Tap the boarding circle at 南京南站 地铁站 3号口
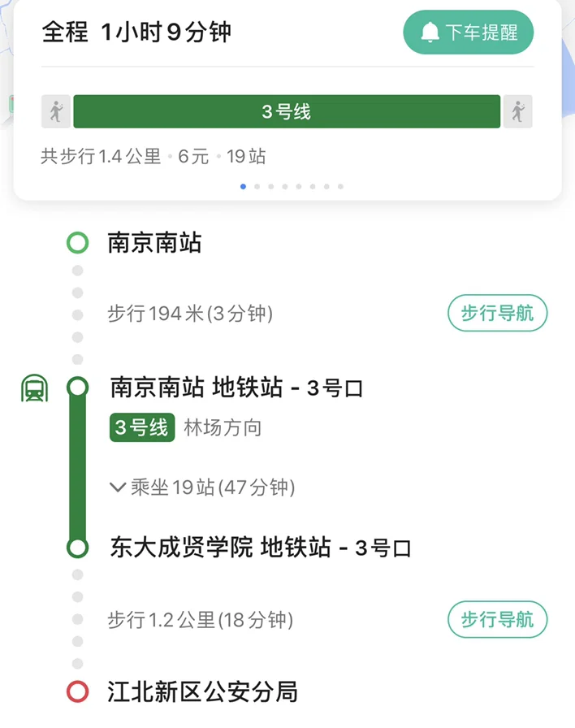This screenshot has width=575, height=728. (x=77, y=388)
